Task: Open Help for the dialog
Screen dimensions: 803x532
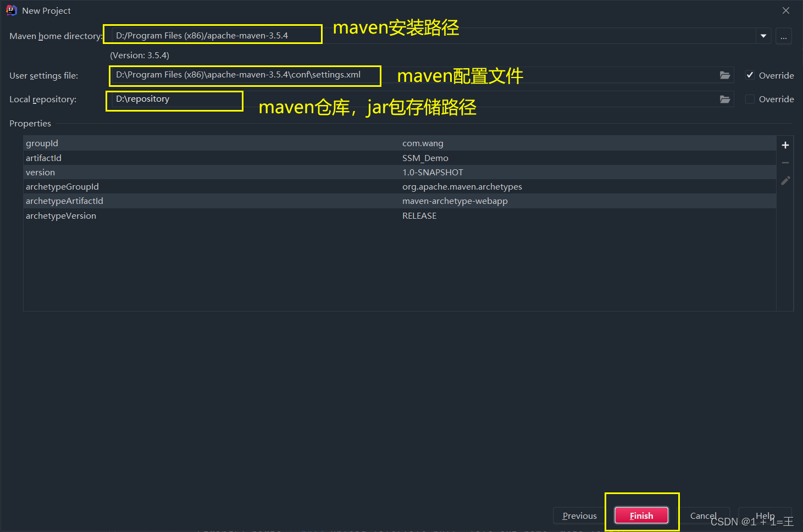Action: pyautogui.click(x=765, y=516)
